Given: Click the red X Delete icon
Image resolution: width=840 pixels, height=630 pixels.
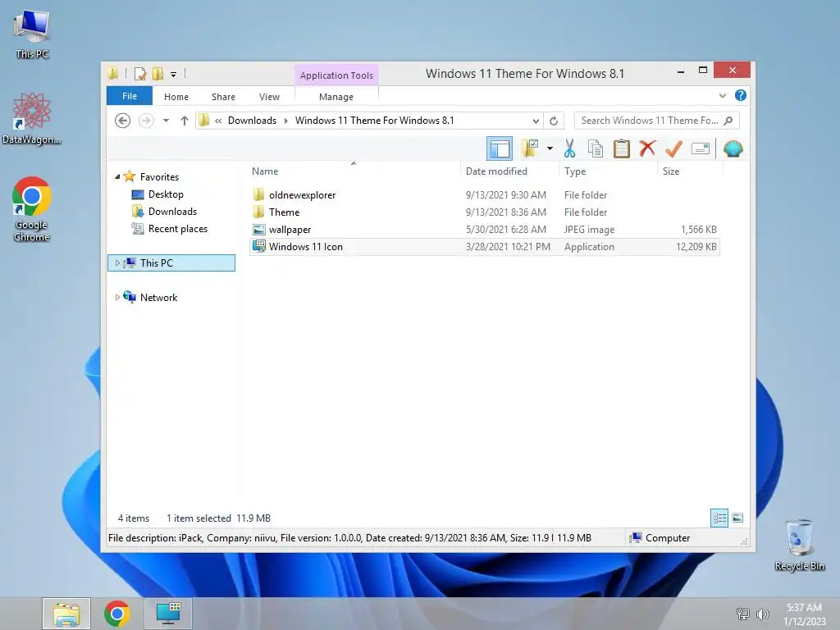Looking at the screenshot, I should pos(647,148).
